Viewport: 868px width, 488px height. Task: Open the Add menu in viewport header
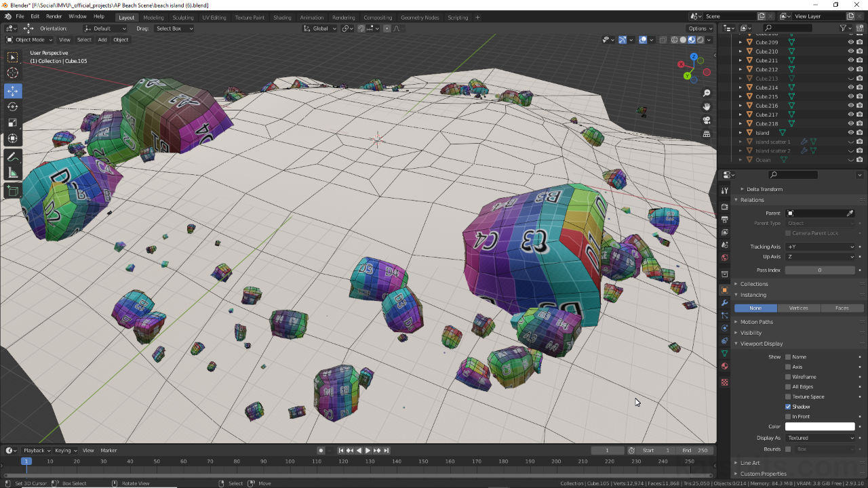(102, 39)
